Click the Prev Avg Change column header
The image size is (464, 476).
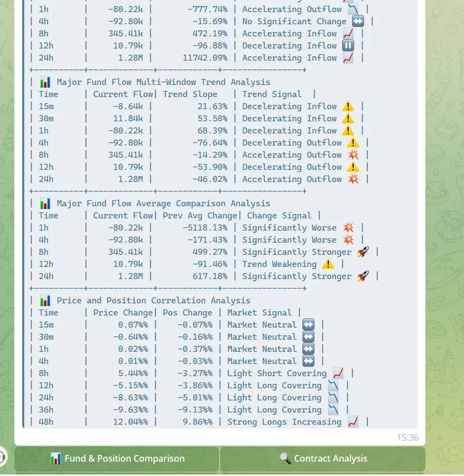pyautogui.click(x=200, y=216)
